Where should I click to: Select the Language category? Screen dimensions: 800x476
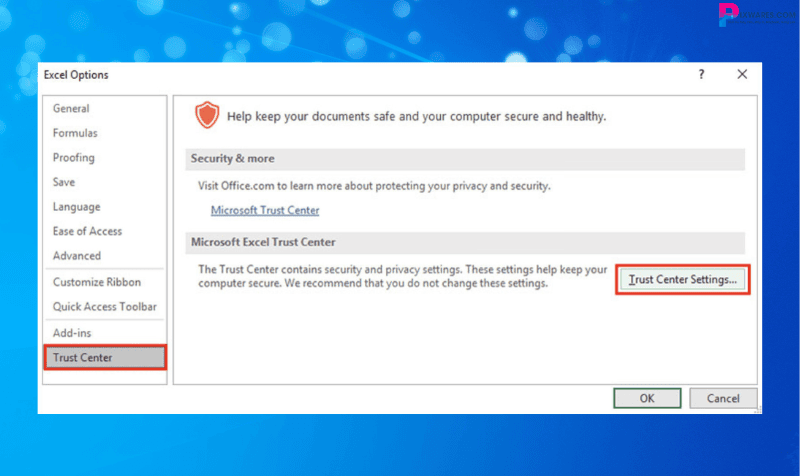77,207
